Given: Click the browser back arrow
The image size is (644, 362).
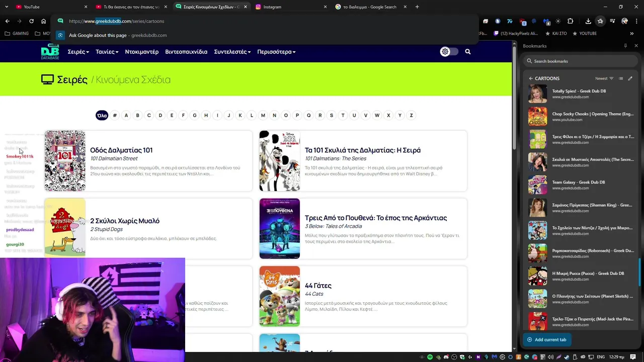Looking at the screenshot, I should (7, 21).
